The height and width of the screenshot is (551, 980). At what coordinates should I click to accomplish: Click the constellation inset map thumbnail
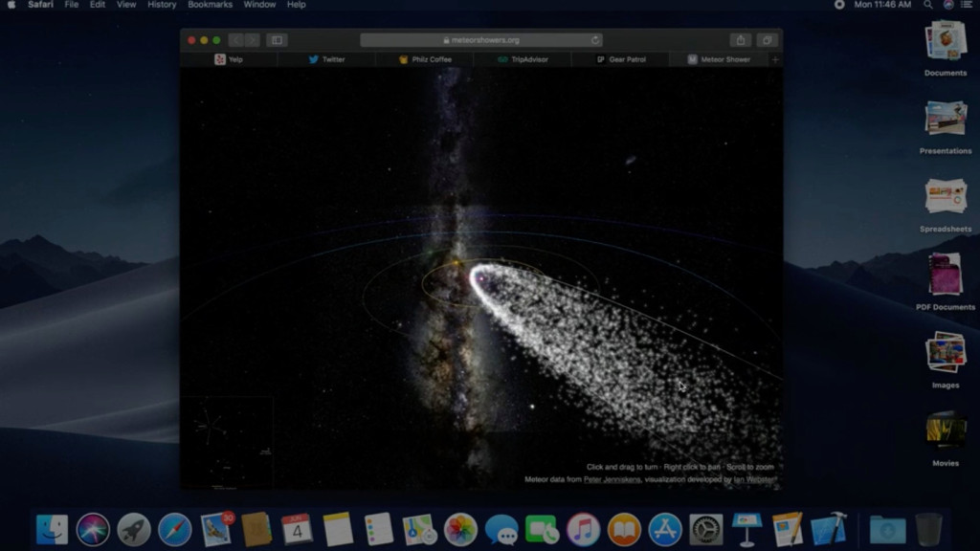click(x=227, y=442)
